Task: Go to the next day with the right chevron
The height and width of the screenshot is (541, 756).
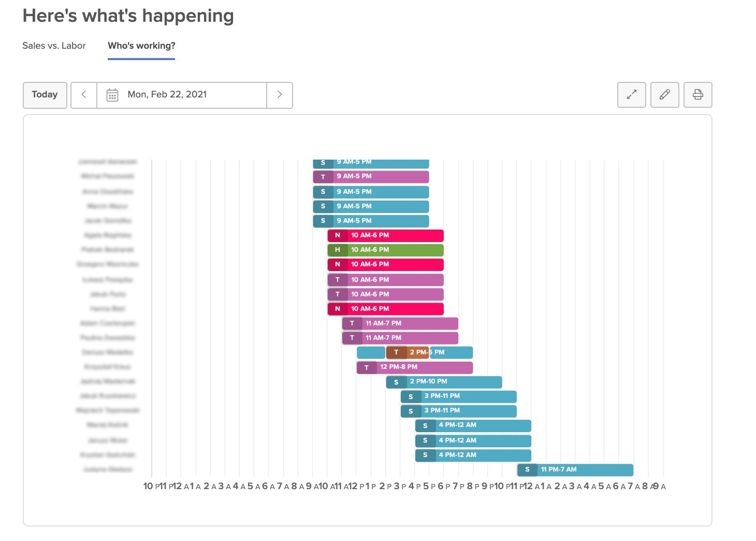Action: click(280, 95)
